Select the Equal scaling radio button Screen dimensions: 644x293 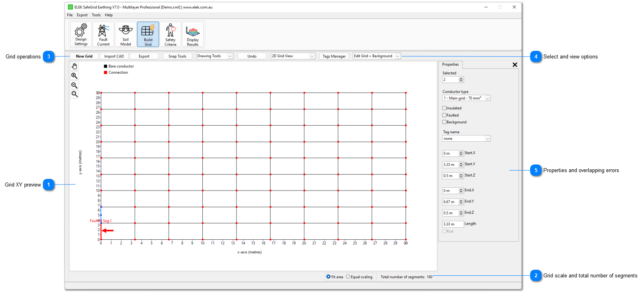coord(348,277)
